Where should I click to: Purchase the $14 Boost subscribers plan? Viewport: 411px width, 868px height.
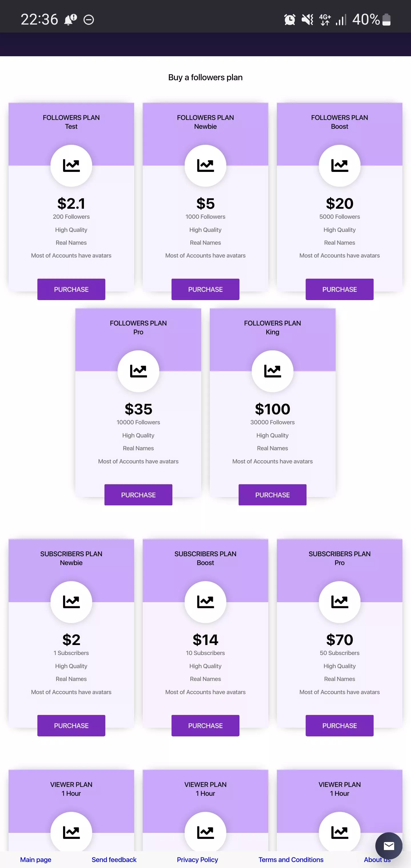tap(205, 726)
